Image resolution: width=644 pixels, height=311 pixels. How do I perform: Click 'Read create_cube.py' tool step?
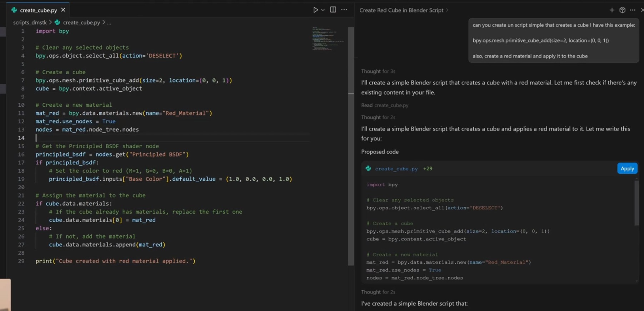(385, 105)
